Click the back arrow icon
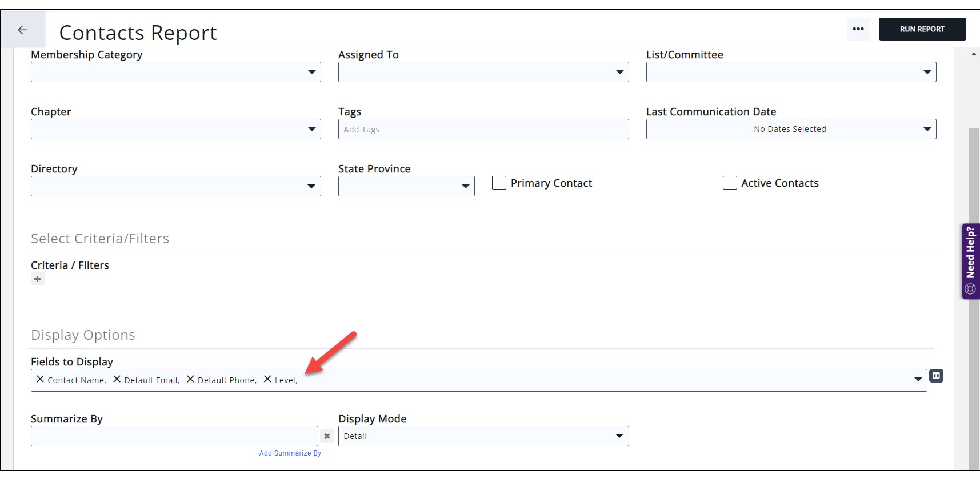This screenshot has width=980, height=483. (22, 30)
